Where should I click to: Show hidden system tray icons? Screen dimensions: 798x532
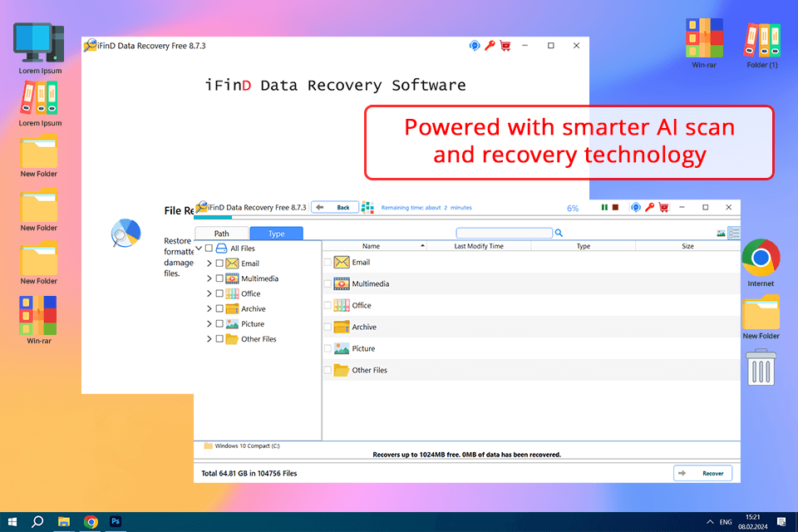tap(710, 522)
